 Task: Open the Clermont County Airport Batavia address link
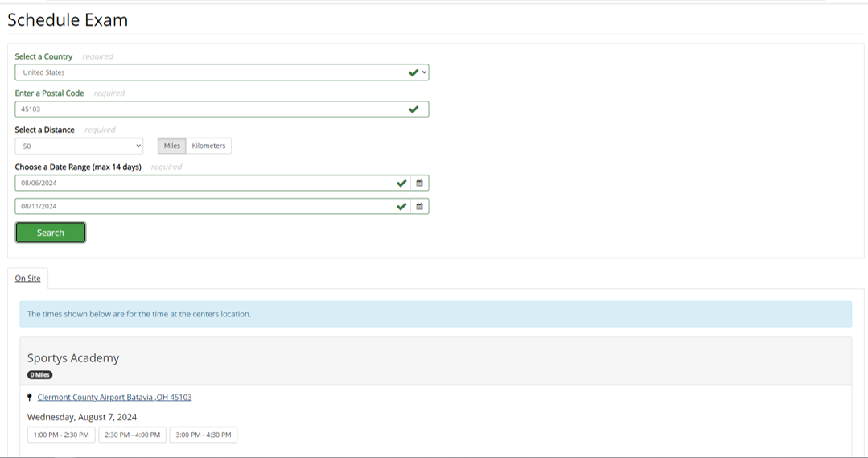point(114,397)
